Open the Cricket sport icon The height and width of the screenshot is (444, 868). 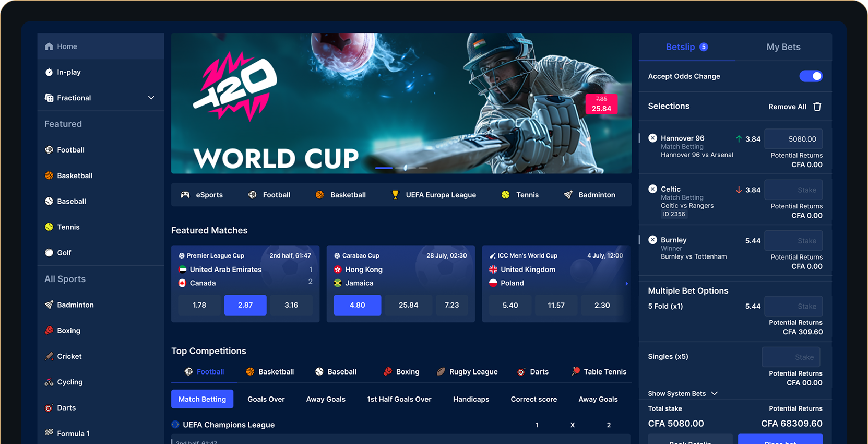[49, 356]
